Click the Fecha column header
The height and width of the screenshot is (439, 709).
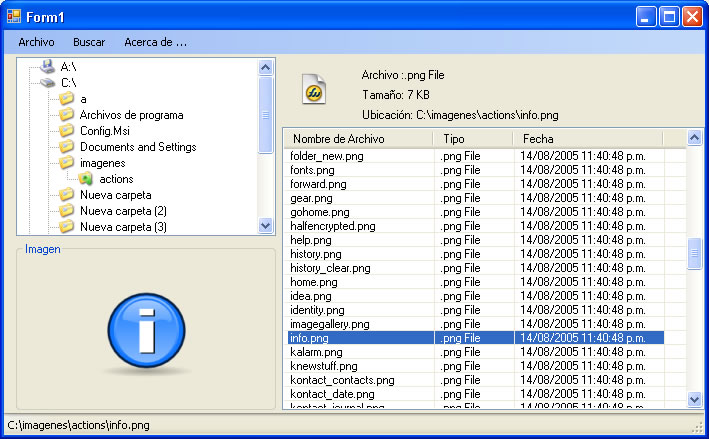[538, 139]
